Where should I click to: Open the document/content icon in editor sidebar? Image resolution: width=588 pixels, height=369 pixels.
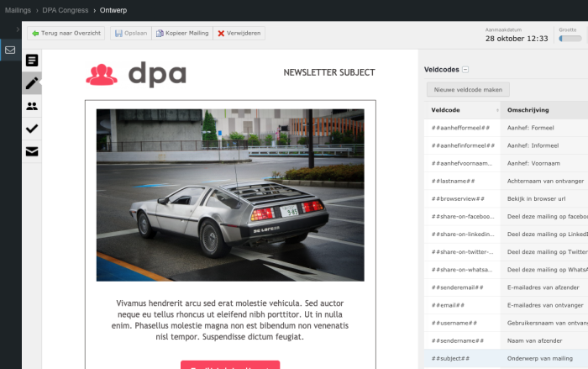(x=32, y=61)
